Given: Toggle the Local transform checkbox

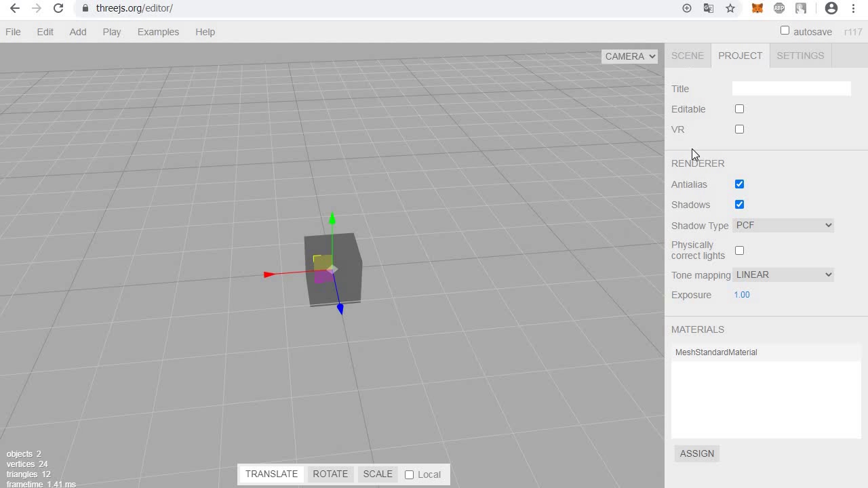Looking at the screenshot, I should coord(409,474).
